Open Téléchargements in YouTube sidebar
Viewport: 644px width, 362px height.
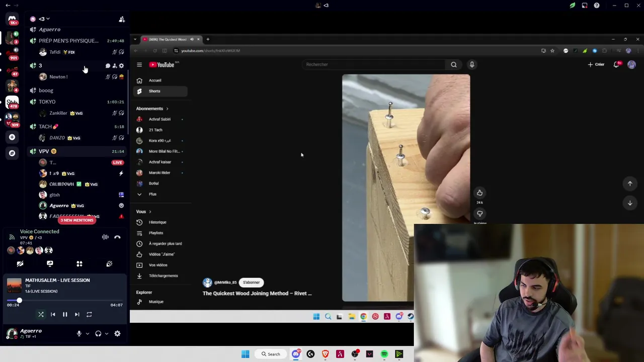click(160, 276)
